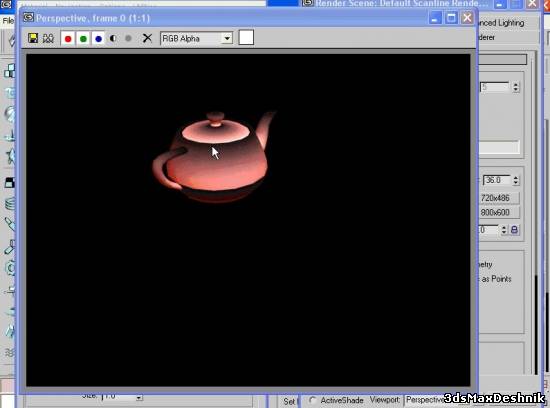This screenshot has height=408, width=550.
Task: Expand the Size dropdown arrow
Action: 139,397
